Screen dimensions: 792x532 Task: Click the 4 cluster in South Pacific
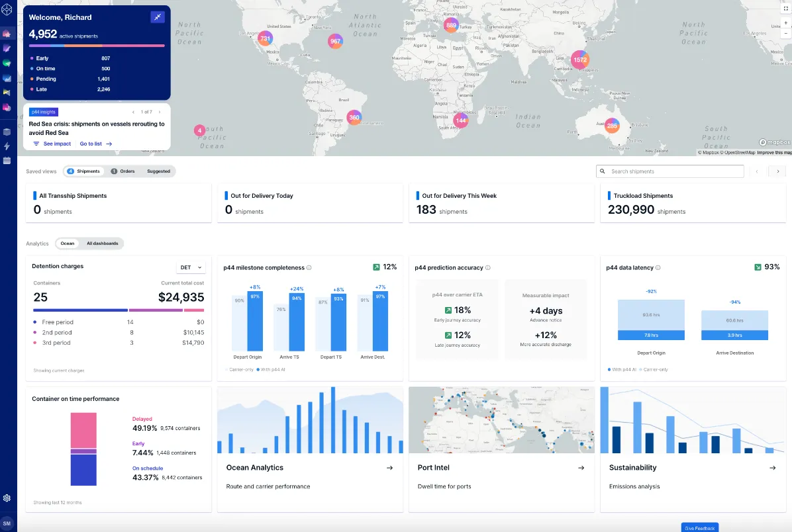[x=199, y=130]
